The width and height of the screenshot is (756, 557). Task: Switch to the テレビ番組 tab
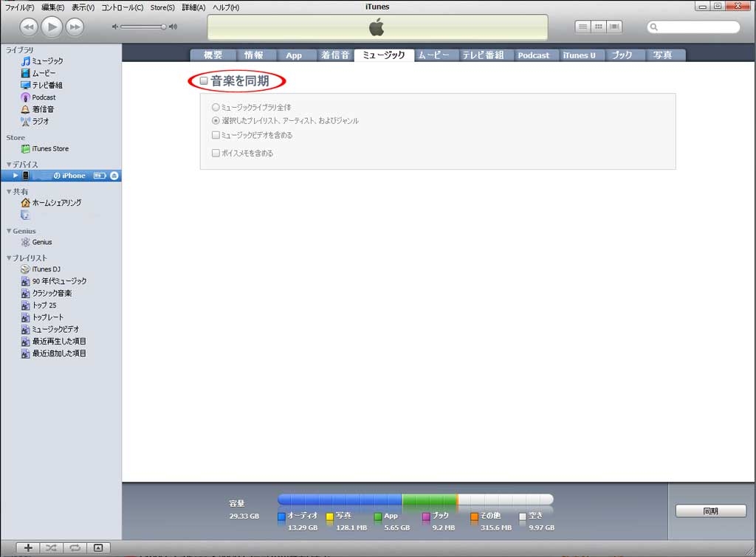tap(483, 55)
